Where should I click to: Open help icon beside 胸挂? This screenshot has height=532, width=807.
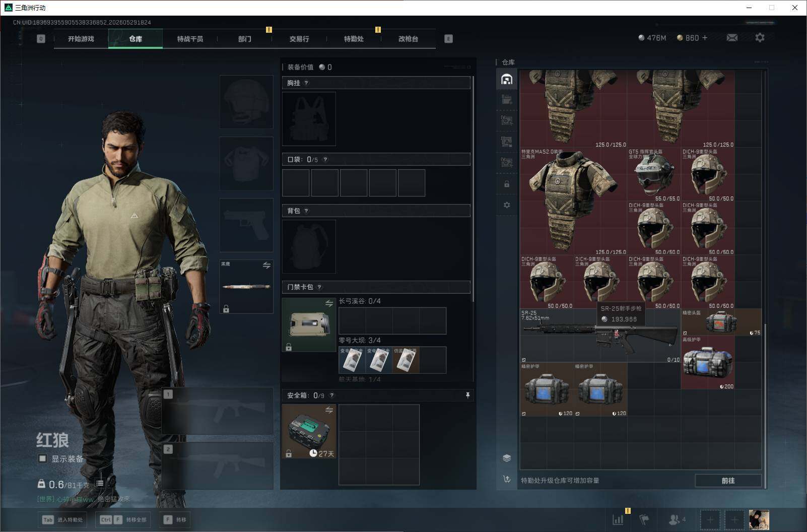[306, 83]
